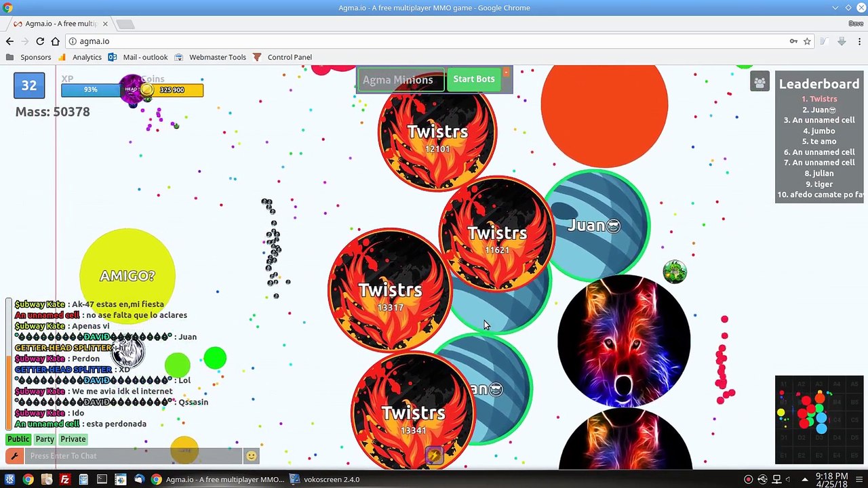Open Thunderbird from the taskbar

[x=139, y=479]
